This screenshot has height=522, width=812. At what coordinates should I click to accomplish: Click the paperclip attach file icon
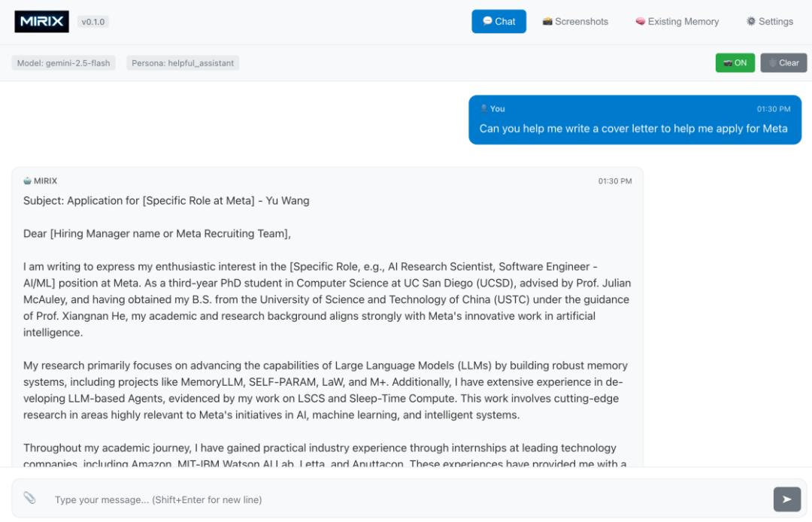pyautogui.click(x=29, y=498)
